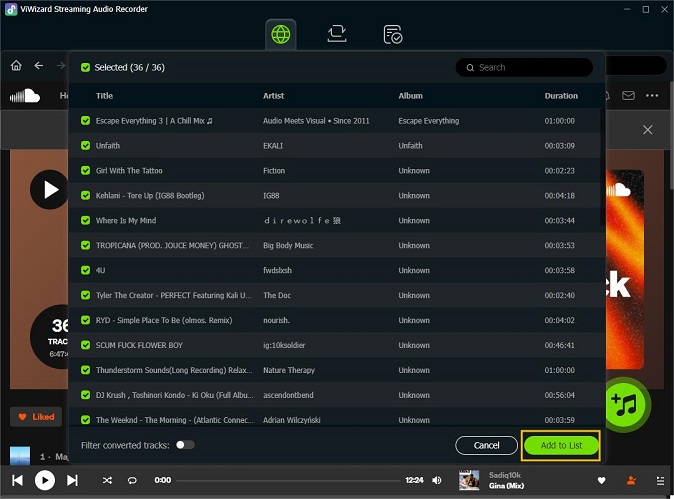Image resolution: width=674 pixels, height=499 pixels.
Task: Toggle repeat in player bar
Action: point(132,480)
